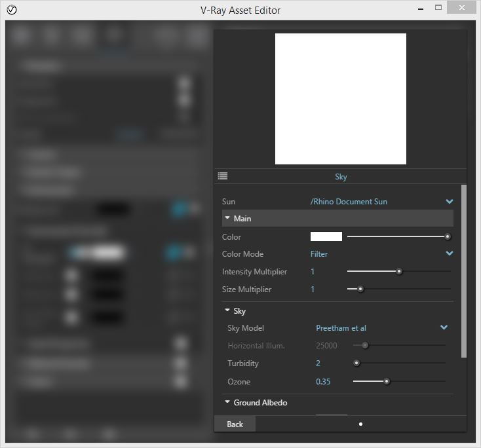Click the Size Multiplier slider handle

[x=360, y=289]
